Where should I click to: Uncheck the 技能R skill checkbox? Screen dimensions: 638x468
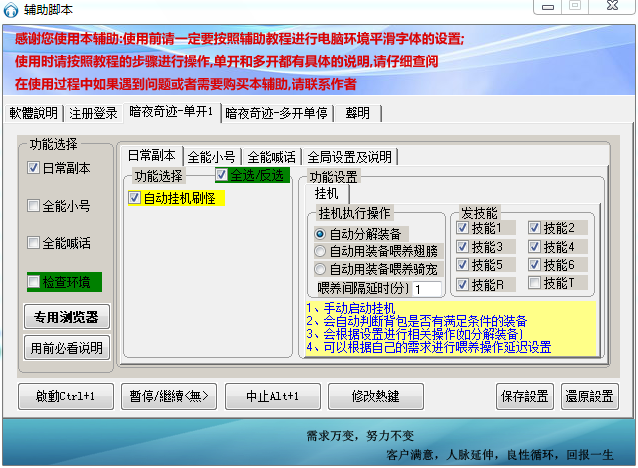tap(463, 284)
